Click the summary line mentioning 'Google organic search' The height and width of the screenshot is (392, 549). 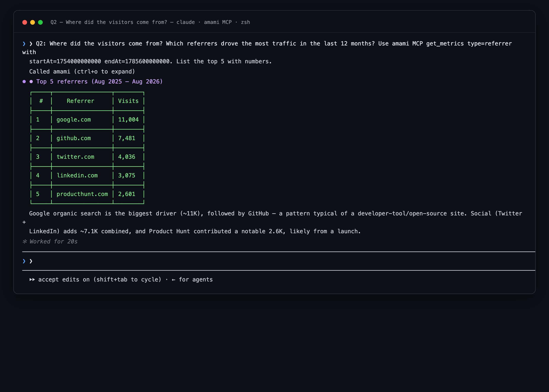point(275,214)
